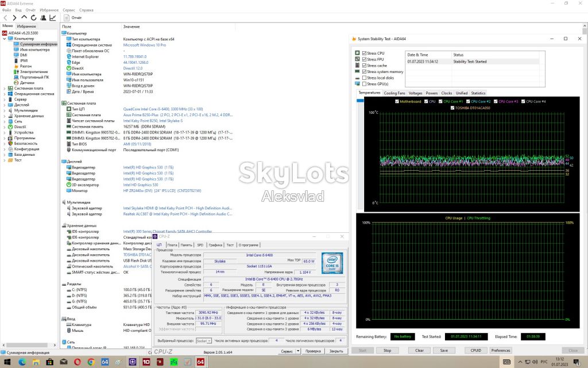Click the main window vertical scrollbar up arrow
This screenshot has width=588, height=368.
click(x=585, y=26)
